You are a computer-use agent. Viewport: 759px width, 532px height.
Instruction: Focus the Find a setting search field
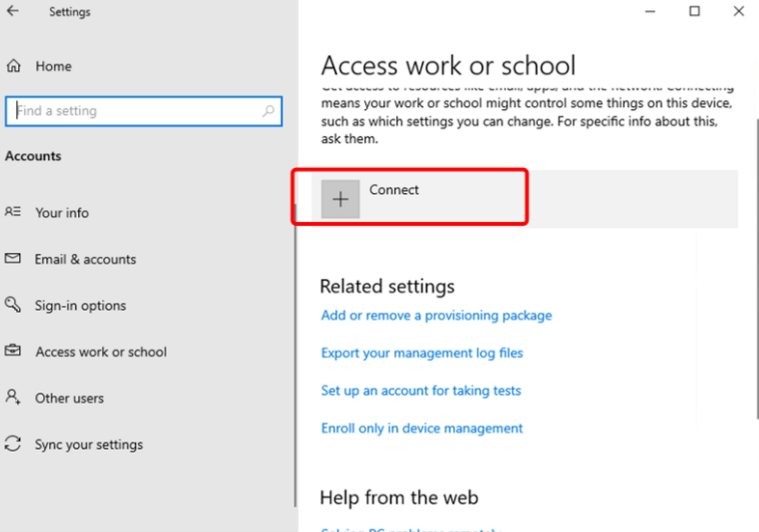[x=135, y=112]
